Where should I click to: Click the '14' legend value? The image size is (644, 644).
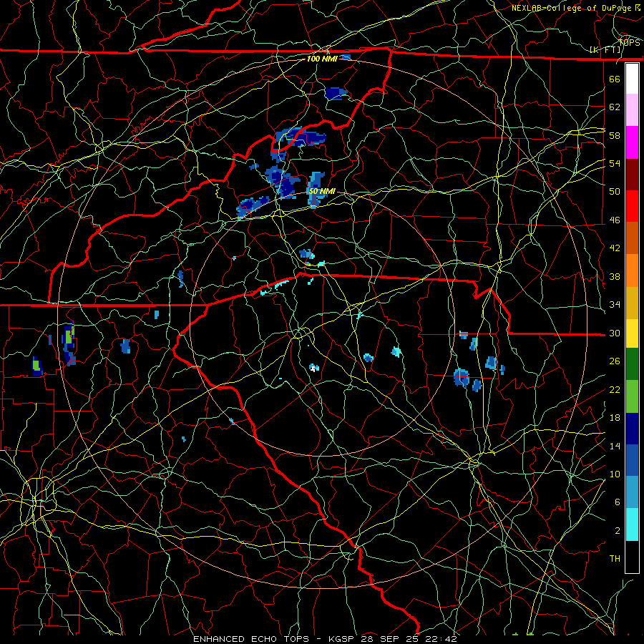coord(615,446)
